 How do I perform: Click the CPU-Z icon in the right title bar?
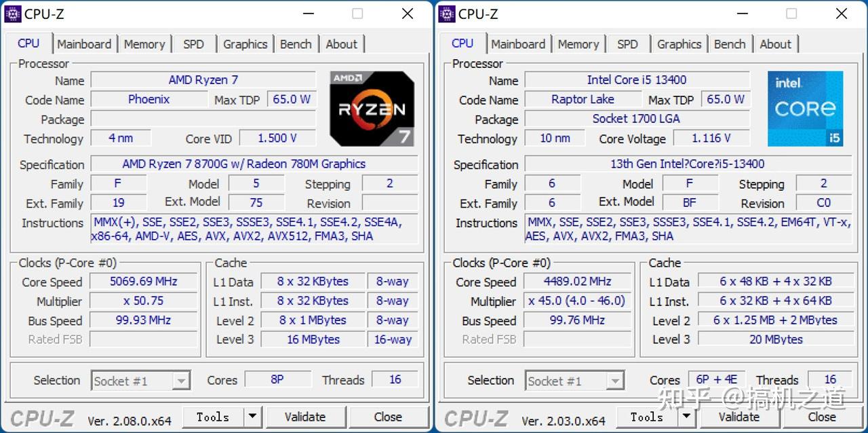tap(446, 13)
